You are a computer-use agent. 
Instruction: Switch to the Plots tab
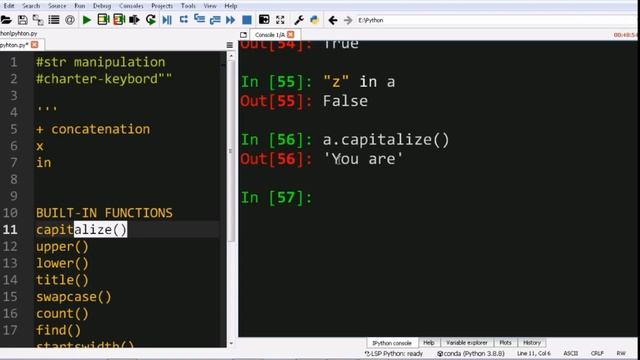click(505, 343)
